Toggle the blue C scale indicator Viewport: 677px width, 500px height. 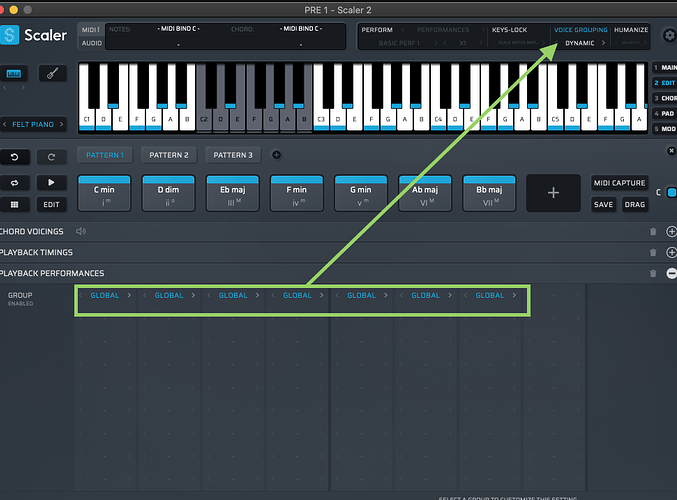click(x=672, y=193)
